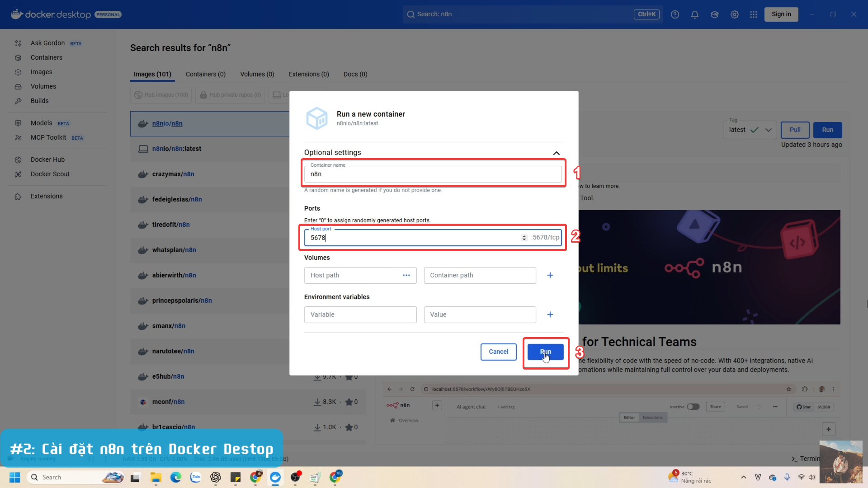The width and height of the screenshot is (868, 488).
Task: Open the weather widget showing 30°C
Action: coord(690,477)
